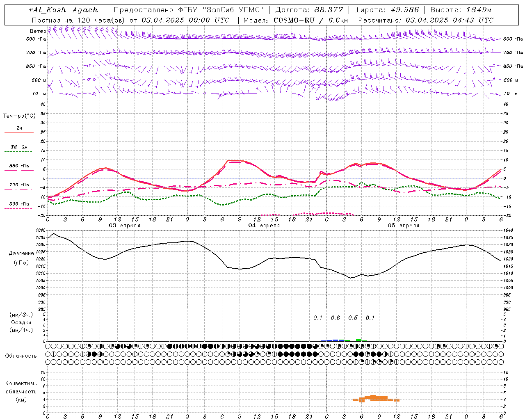The width and height of the screenshot is (525, 420).
Task: Click the Облачность cloudiness label
Action: pyautogui.click(x=21, y=356)
